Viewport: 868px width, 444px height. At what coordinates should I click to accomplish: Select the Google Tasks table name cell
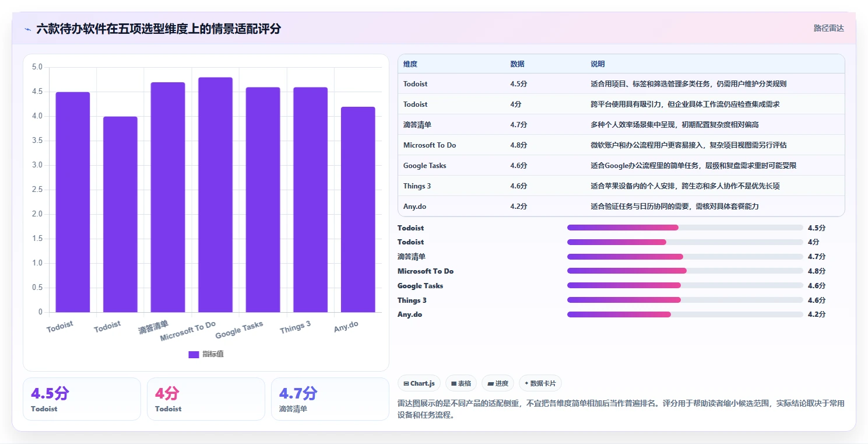pos(425,166)
